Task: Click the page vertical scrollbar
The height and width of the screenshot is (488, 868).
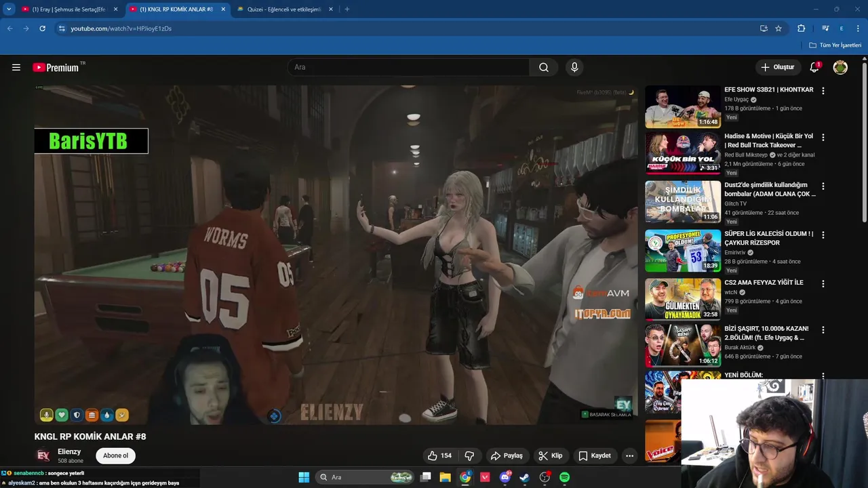Action: [864, 142]
